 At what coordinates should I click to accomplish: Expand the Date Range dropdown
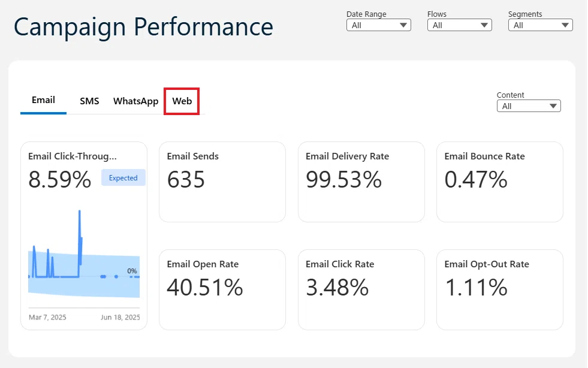pyautogui.click(x=379, y=25)
